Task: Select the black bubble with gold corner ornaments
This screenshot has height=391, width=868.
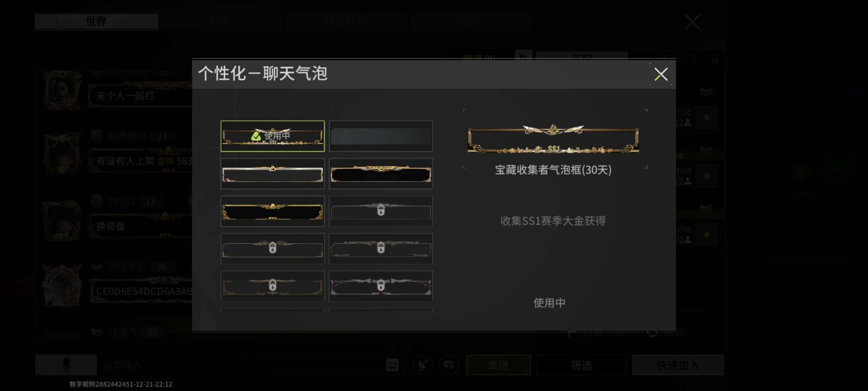Action: (273, 211)
